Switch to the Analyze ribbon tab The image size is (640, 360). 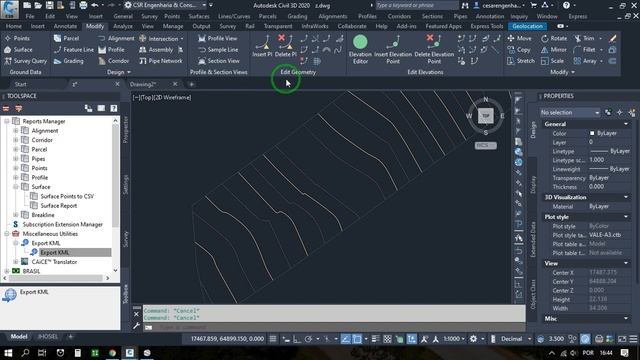tap(122, 26)
